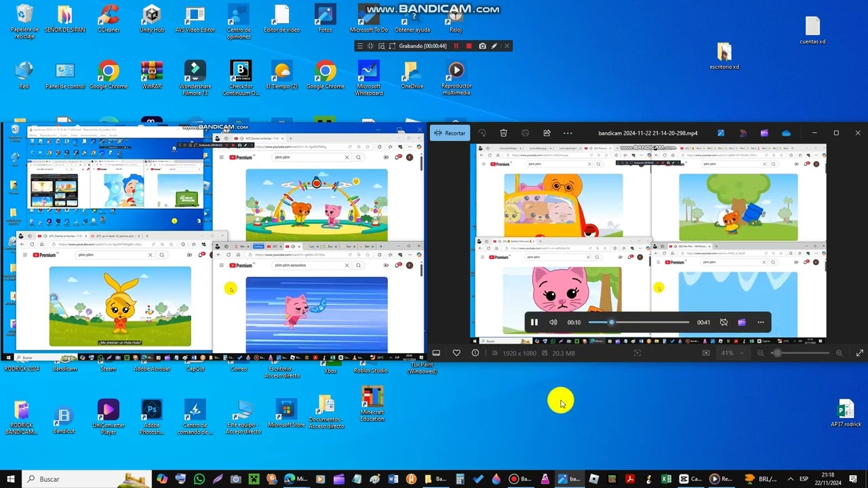Pause the video playback in Photos
Screen dimensions: 868x488
[534, 323]
